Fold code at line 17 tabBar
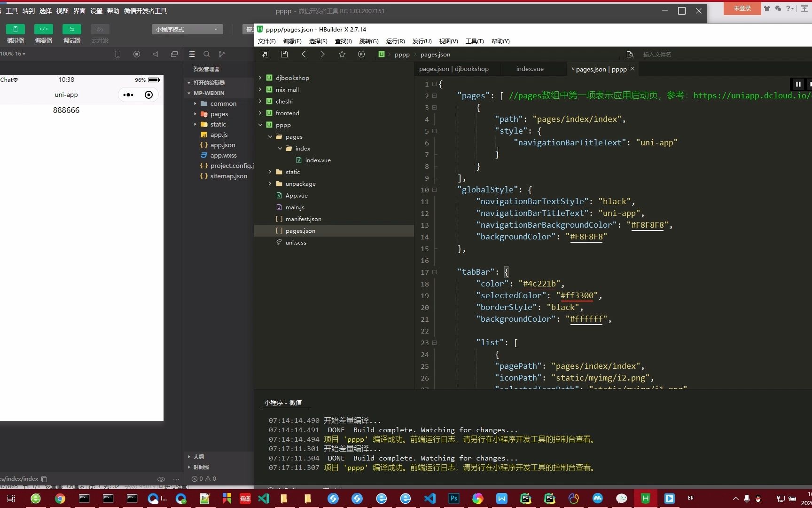 point(434,272)
